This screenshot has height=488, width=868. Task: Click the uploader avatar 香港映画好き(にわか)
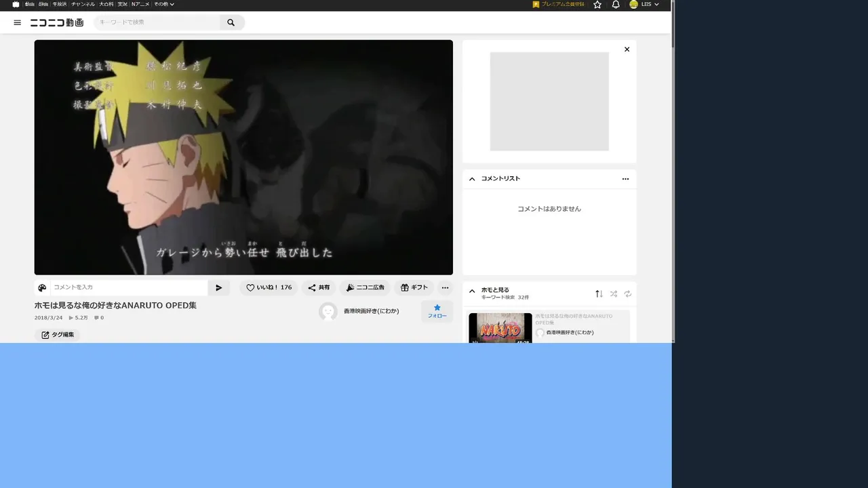pyautogui.click(x=328, y=311)
